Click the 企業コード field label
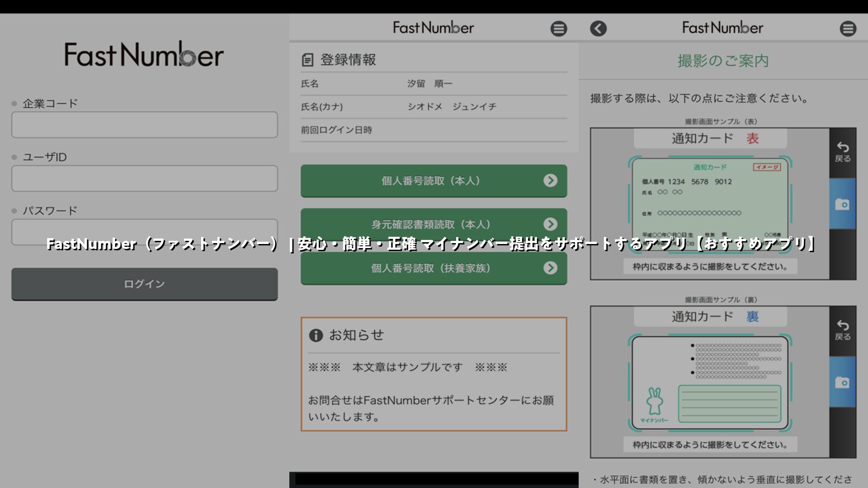 pyautogui.click(x=50, y=103)
